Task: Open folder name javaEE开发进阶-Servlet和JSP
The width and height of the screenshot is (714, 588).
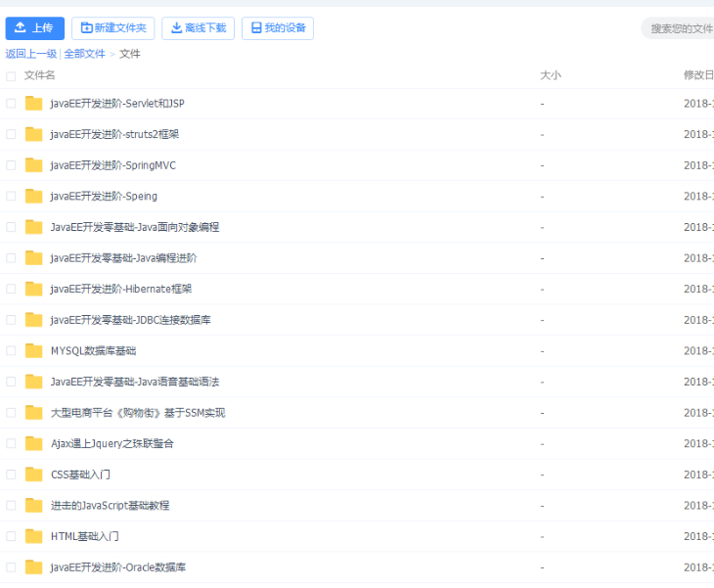Action: click(117, 104)
